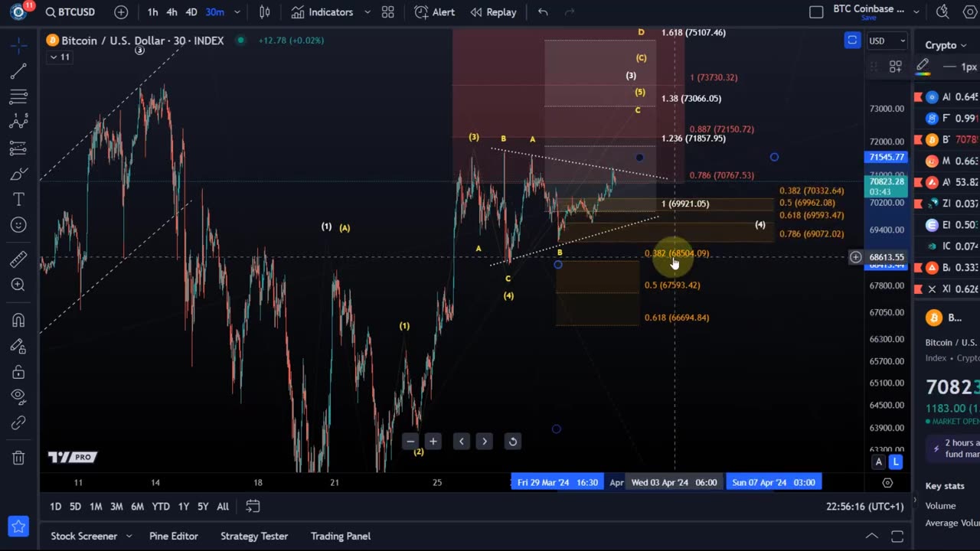Viewport: 980px width, 551px height.
Task: Select the ruler measure tool
Action: tap(18, 259)
